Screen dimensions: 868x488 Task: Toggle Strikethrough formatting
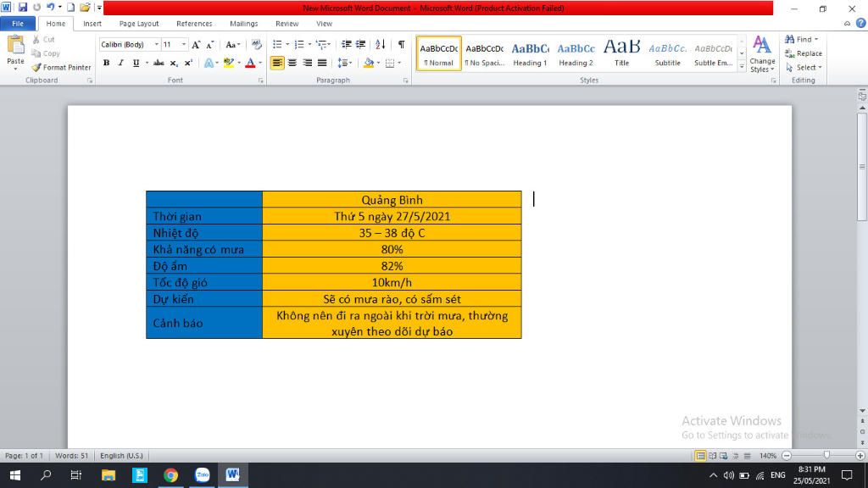[159, 63]
